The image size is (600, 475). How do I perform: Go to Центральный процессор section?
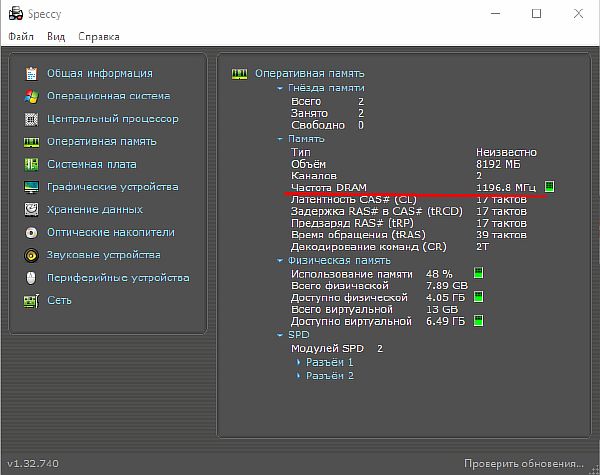point(113,119)
